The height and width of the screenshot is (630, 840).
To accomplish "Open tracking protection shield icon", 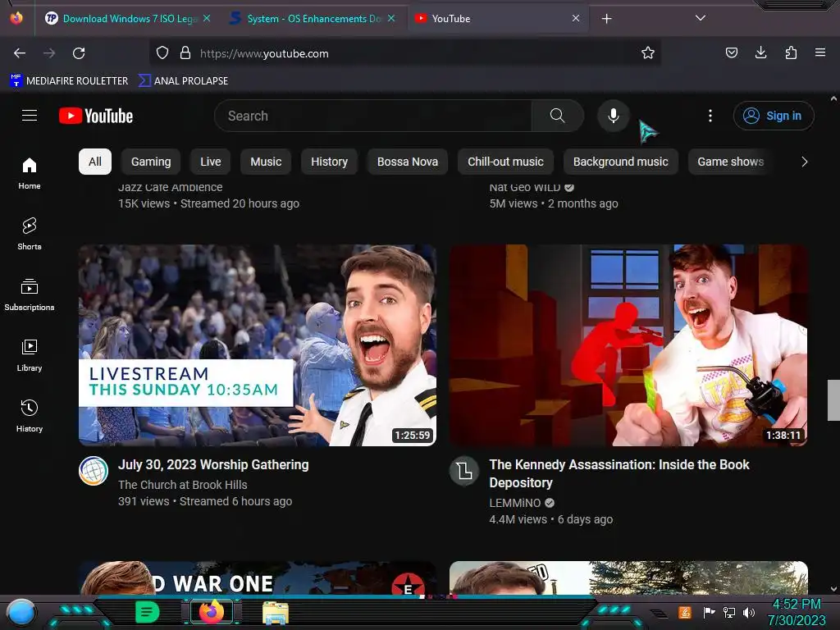I will coord(162,53).
